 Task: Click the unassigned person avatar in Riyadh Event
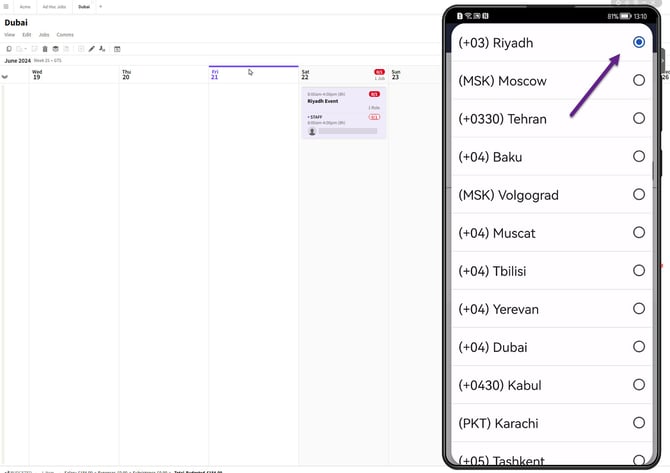pos(312,132)
